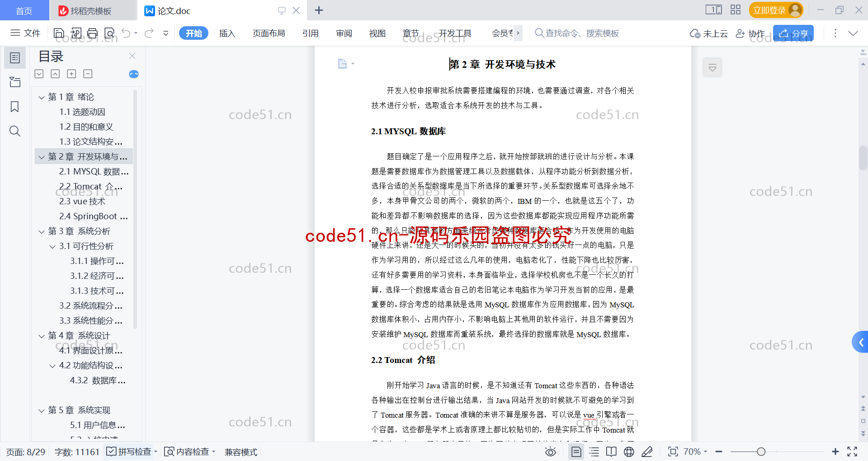Click the blue smart TOC icon in the outline panel
The image size is (868, 461).
tap(134, 74)
